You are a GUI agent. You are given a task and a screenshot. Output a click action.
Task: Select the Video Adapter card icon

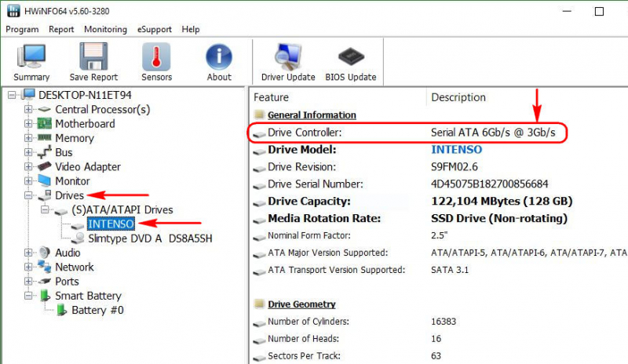click(x=45, y=166)
